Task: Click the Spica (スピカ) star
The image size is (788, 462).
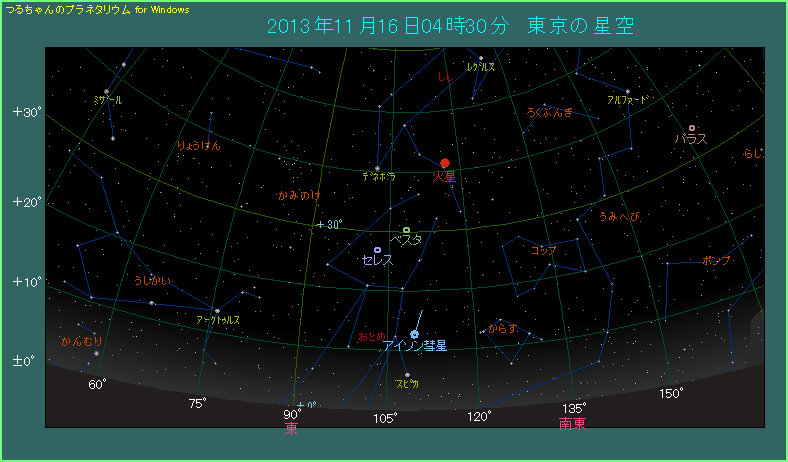Action: coord(407,375)
